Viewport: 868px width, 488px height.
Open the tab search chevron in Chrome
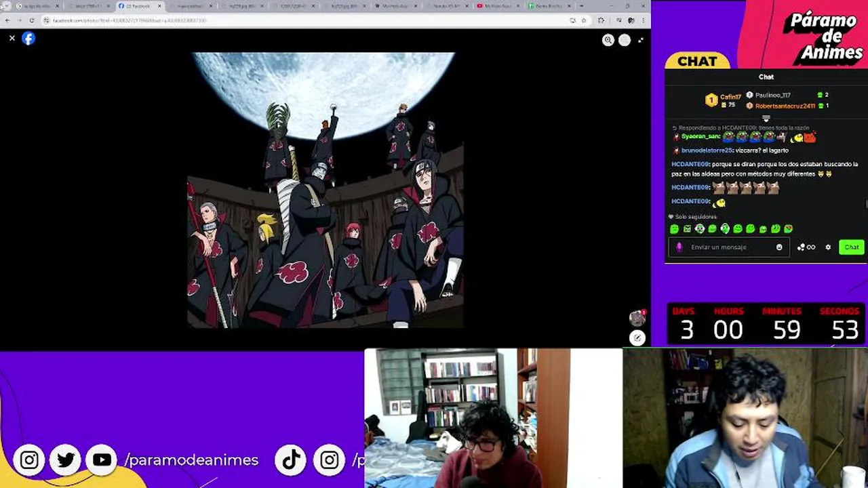[x=6, y=6]
